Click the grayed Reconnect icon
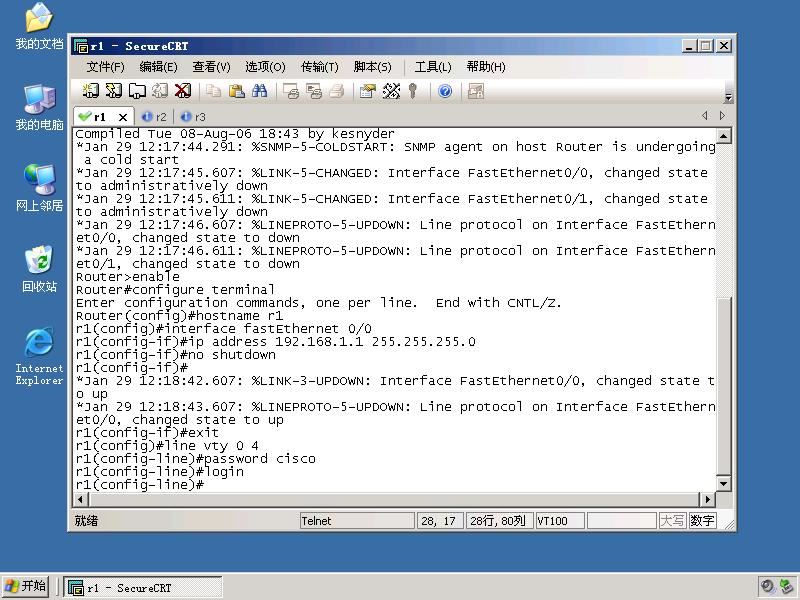The image size is (800, 600). pyautogui.click(x=160, y=91)
